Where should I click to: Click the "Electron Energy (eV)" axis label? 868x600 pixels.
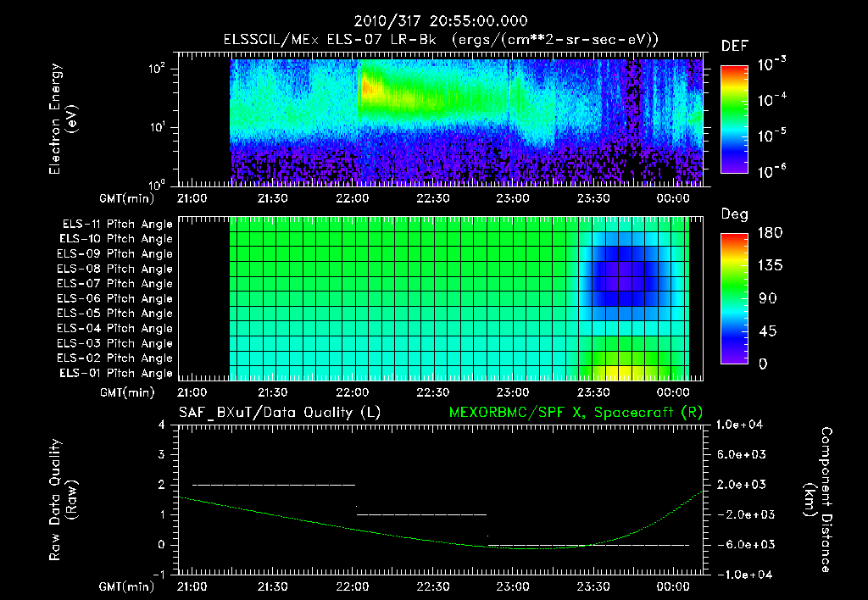click(63, 119)
